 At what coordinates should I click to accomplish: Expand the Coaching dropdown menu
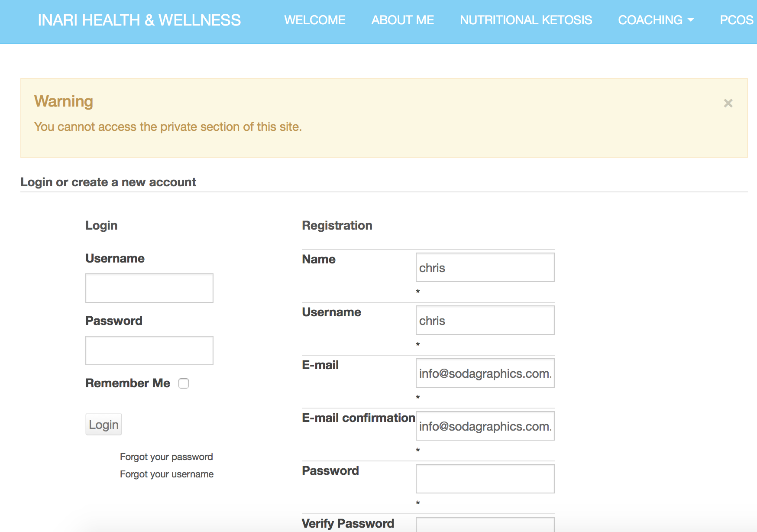point(656,20)
